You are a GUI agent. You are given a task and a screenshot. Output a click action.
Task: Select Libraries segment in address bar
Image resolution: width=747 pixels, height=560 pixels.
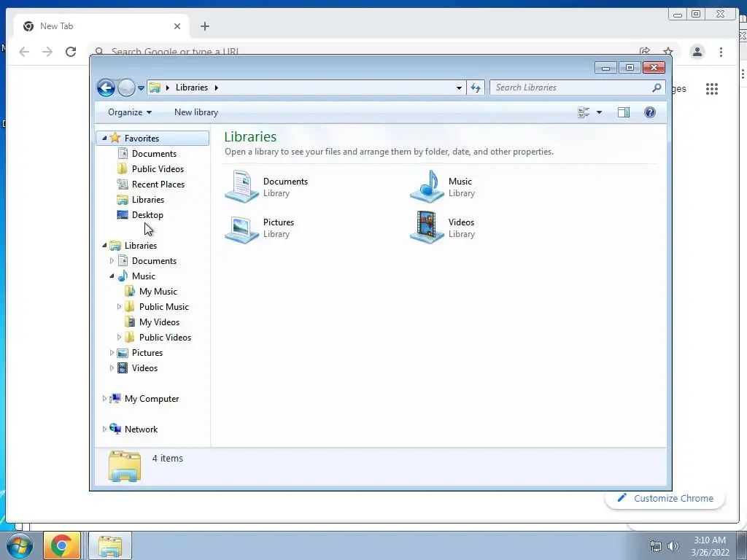coord(192,87)
